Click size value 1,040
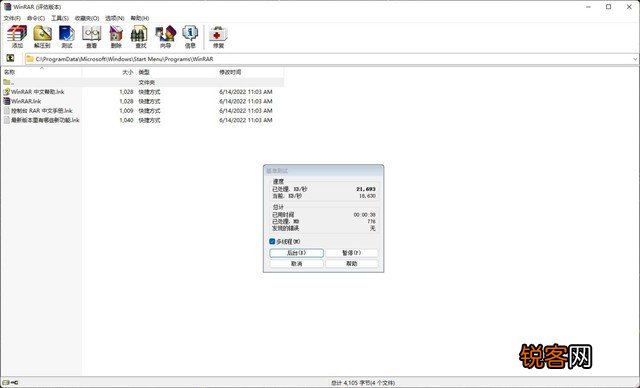This screenshot has width=640, height=388. [x=127, y=120]
